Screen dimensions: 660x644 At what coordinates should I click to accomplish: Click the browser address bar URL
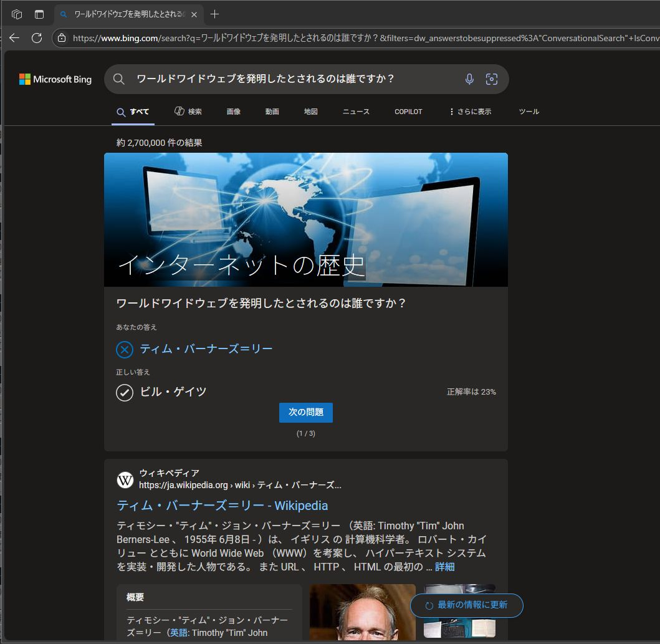(365, 38)
